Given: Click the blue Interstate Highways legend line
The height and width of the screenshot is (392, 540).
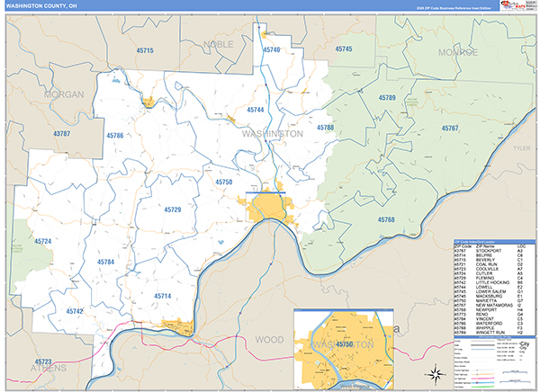Looking at the screenshot, I should [484, 382].
